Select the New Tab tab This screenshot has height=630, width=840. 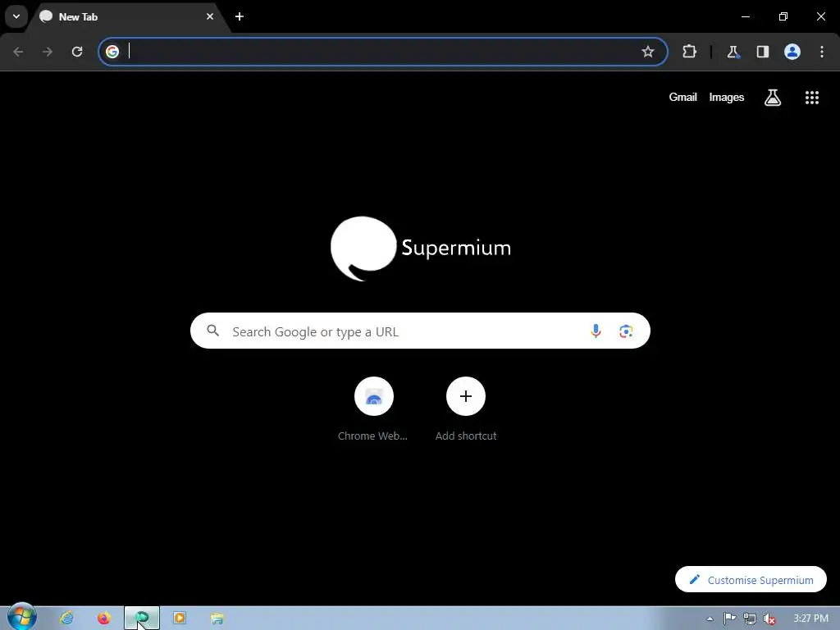point(129,16)
